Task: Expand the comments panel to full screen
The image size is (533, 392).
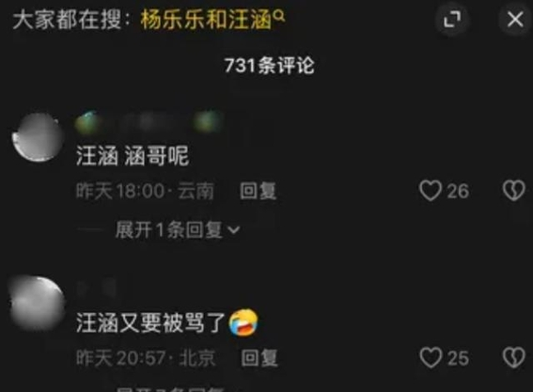Action: point(452,20)
